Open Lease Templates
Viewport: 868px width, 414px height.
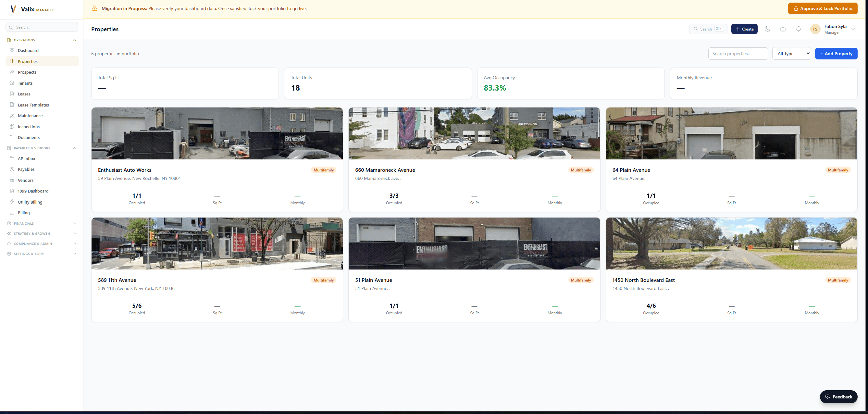click(33, 105)
